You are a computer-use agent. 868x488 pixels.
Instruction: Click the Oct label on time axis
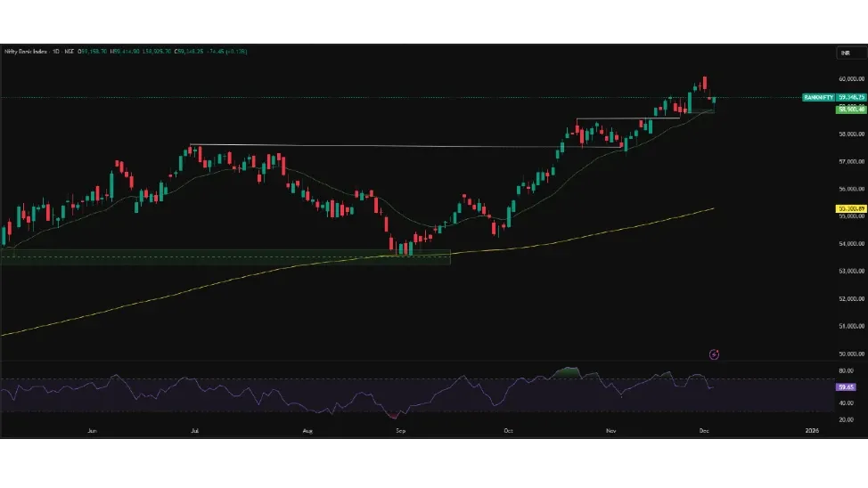[x=508, y=430]
